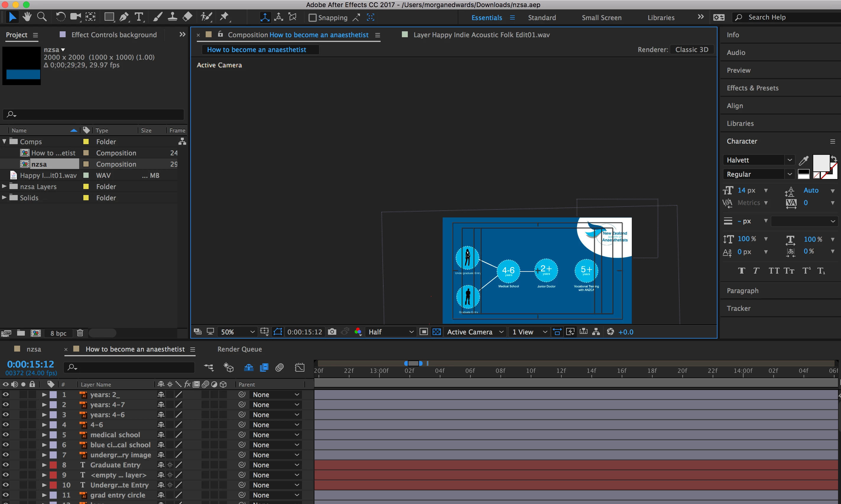Open the Parent dropdown for layer 1

coord(275,395)
